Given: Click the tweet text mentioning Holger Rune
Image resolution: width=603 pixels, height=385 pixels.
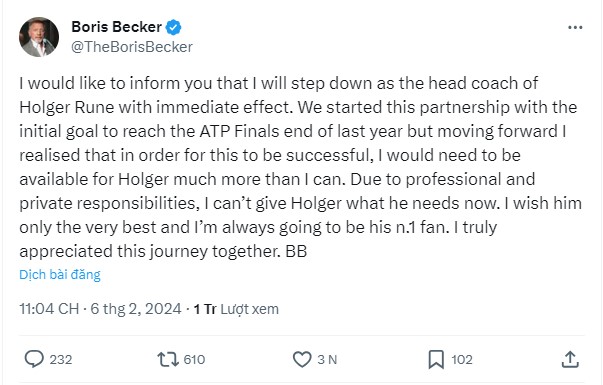Looking at the screenshot, I should click(300, 167).
